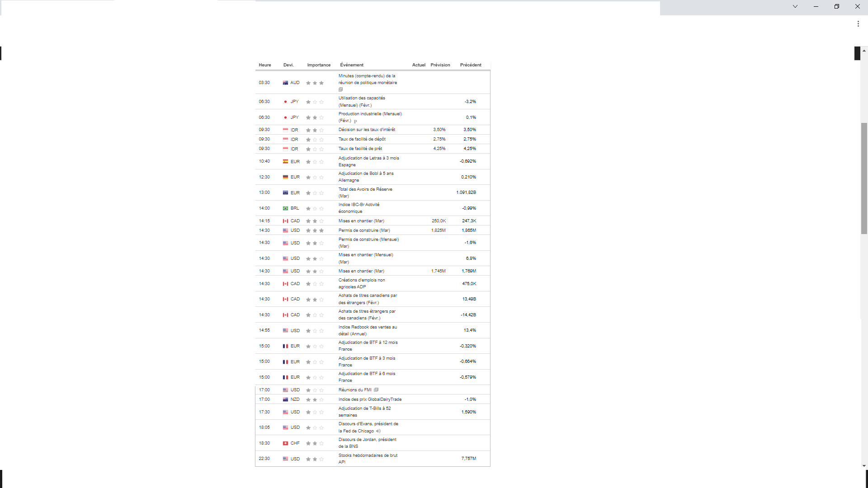Image resolution: width=868 pixels, height=488 pixels.
Task: Open Décision sur les taux d'intérêt event
Action: [x=367, y=130]
